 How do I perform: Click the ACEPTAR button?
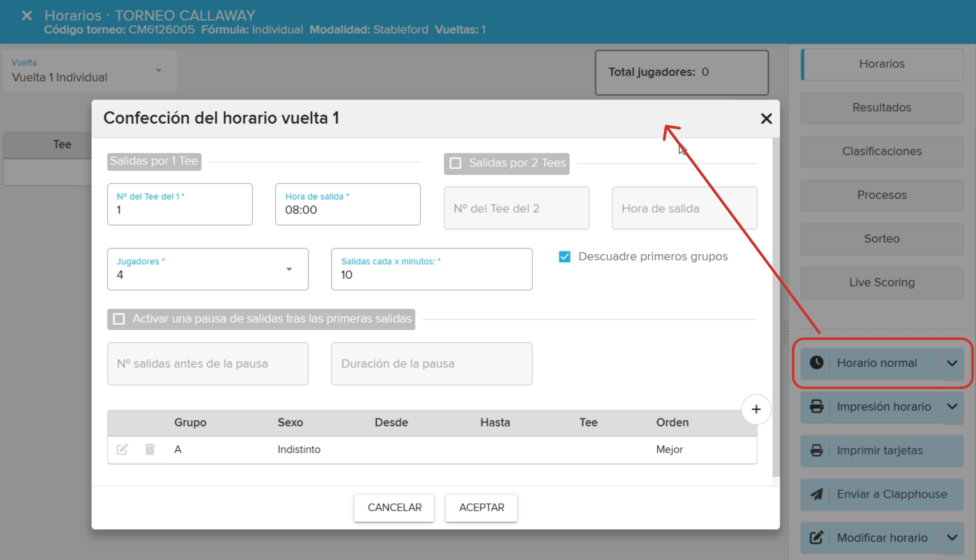coord(482,508)
